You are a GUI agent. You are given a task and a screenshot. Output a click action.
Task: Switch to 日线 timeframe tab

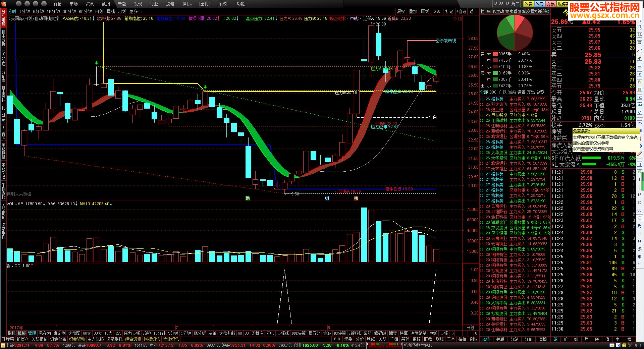click(100, 11)
